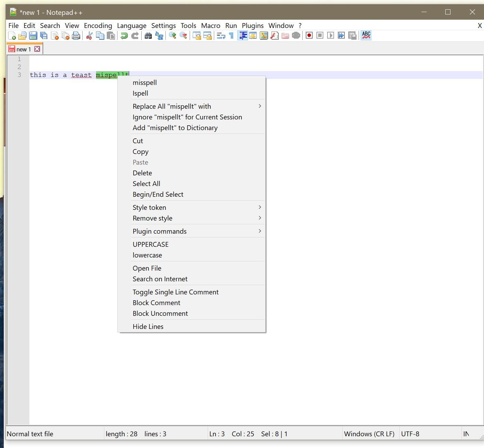Click Run Macro Multiple Times icon
Viewport: 484px width, 448px height.
coord(341,36)
